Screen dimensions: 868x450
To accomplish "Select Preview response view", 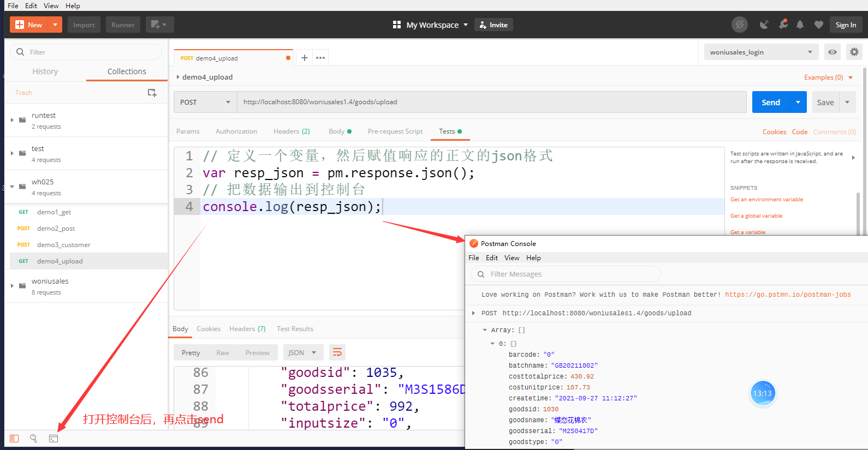I will 257,353.
